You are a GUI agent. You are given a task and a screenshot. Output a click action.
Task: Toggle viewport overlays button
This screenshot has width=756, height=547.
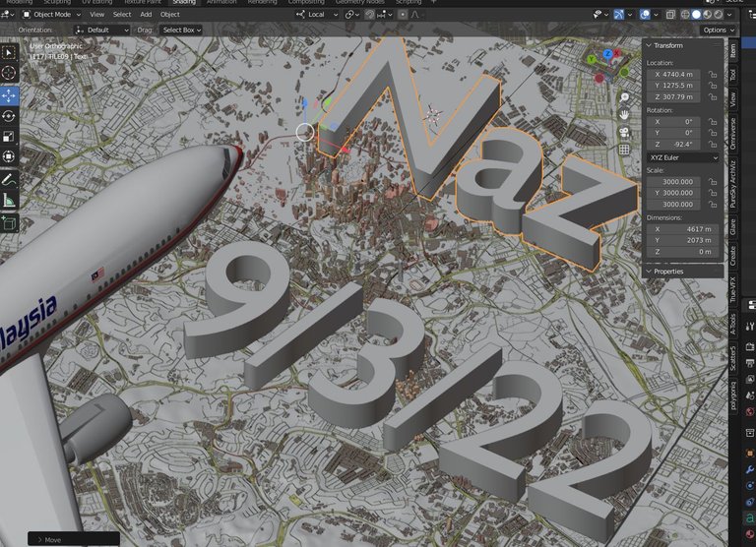[645, 15]
